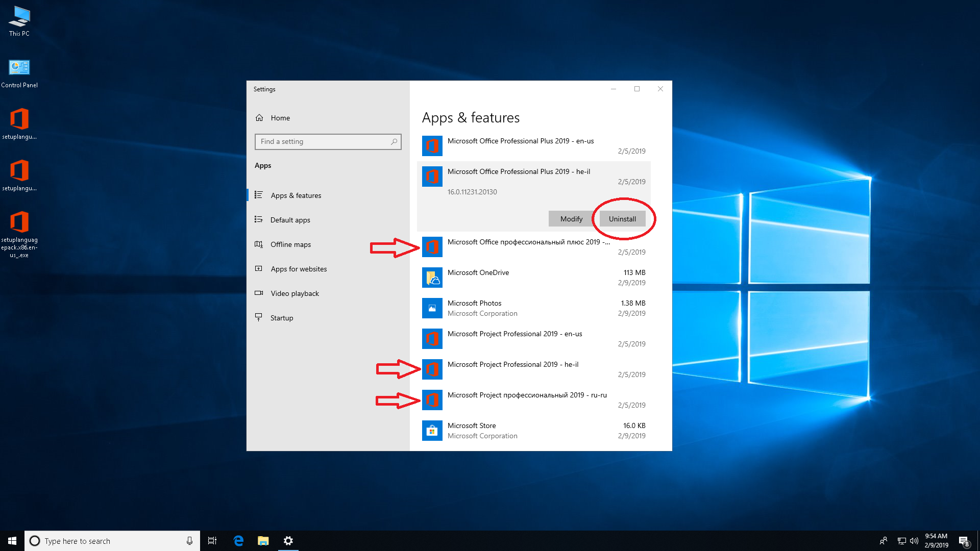Click the Offline maps sidebar icon
Screen dimensions: 980x551
[259, 244]
